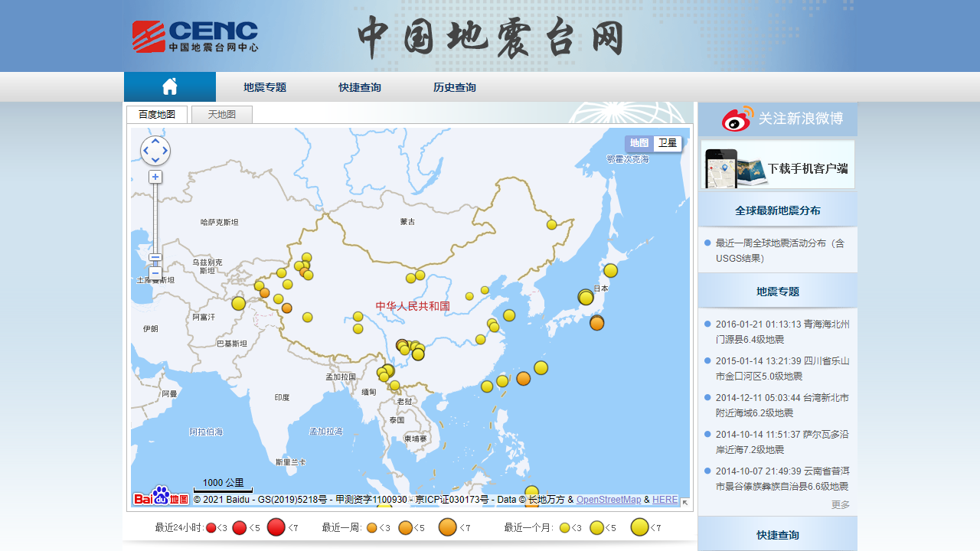The width and height of the screenshot is (980, 551).
Task: Expand the 快捷查询 sidebar section
Action: click(x=777, y=535)
